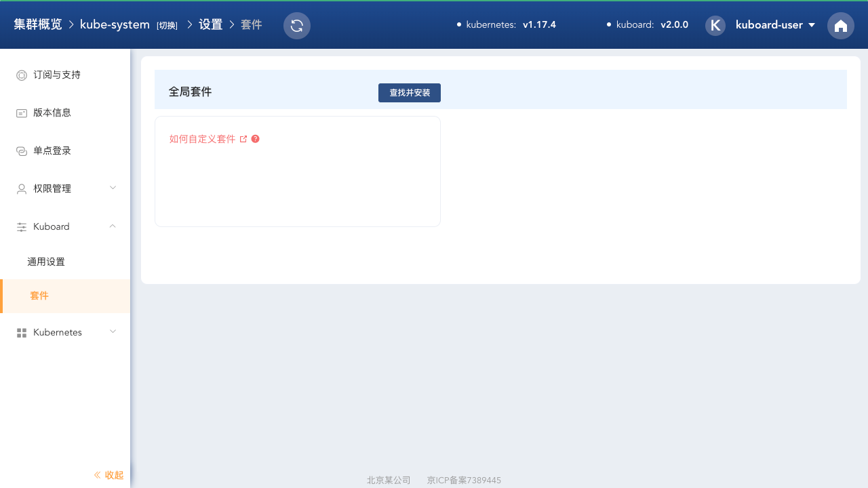Click the external link icon beside 如何自定义套件
The image size is (868, 488).
243,139
